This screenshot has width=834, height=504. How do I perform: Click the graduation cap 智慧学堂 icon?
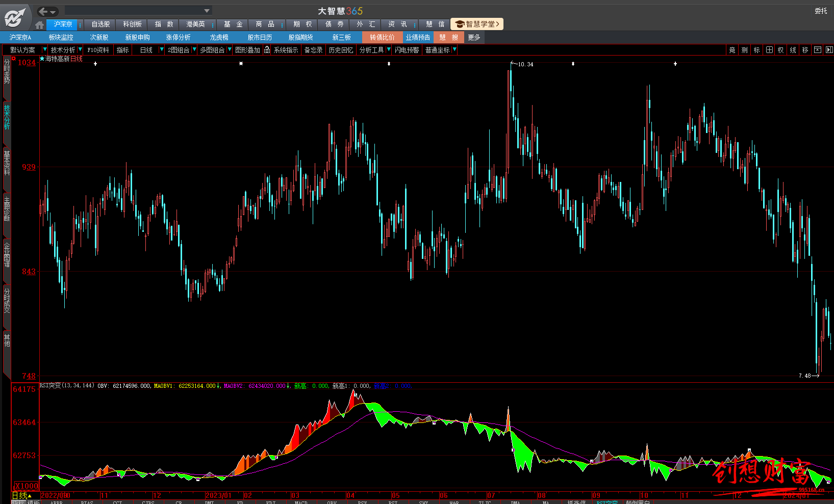point(460,24)
